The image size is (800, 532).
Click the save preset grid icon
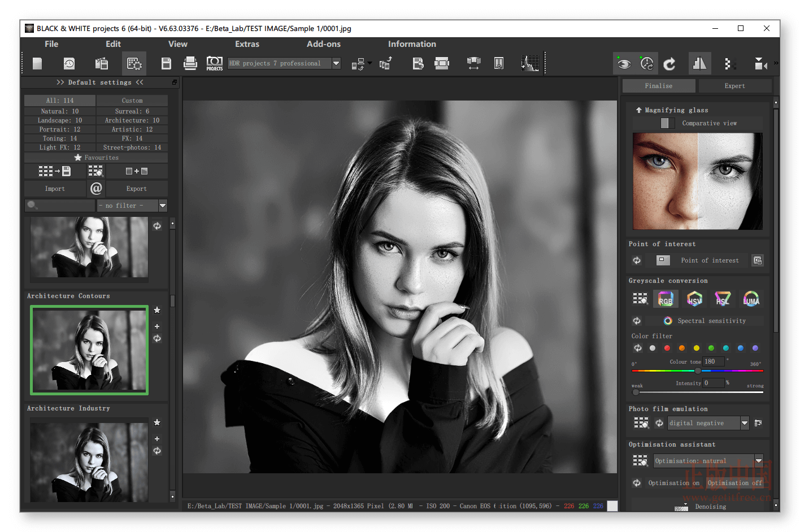click(x=54, y=171)
